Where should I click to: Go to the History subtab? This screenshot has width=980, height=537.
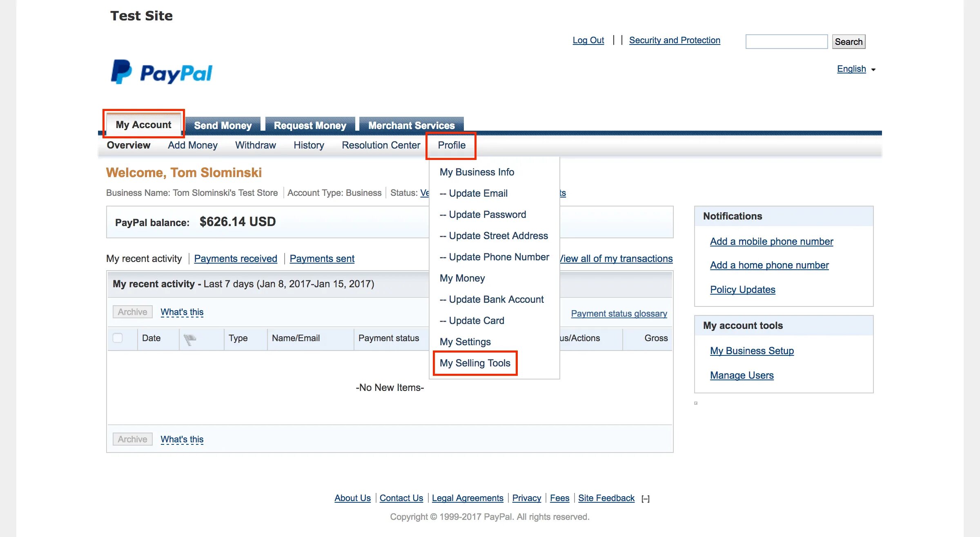309,145
